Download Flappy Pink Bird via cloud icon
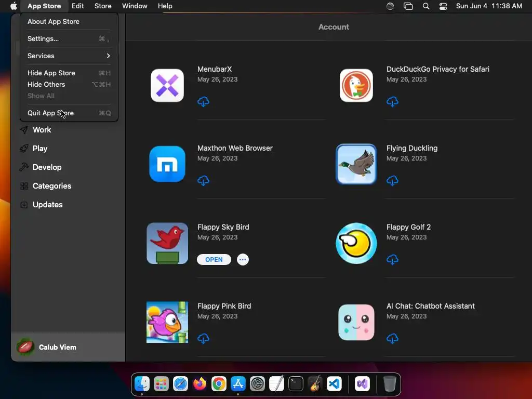This screenshot has width=532, height=399. click(203, 338)
